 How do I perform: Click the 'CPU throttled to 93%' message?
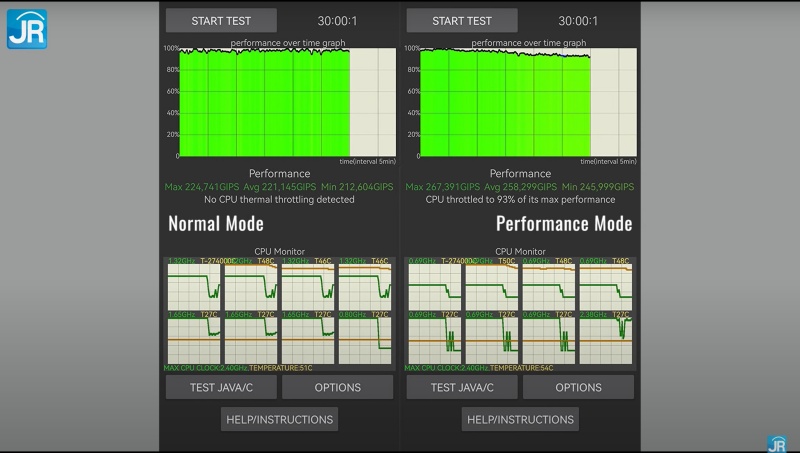tap(520, 199)
